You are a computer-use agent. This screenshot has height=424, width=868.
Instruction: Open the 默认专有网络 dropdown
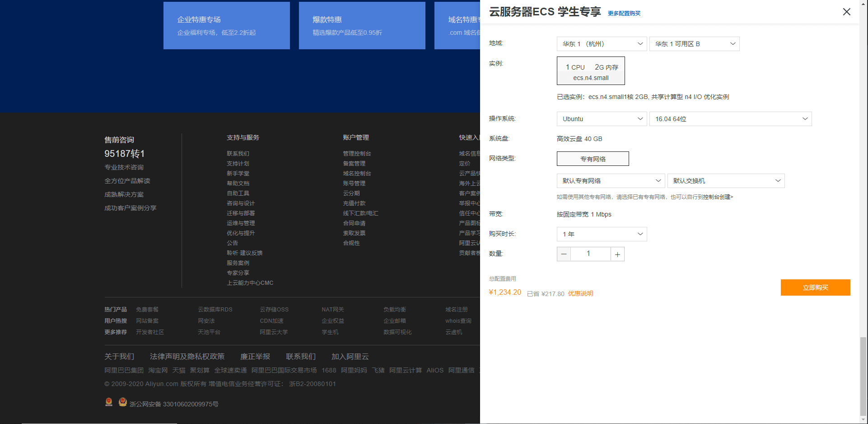(x=611, y=181)
